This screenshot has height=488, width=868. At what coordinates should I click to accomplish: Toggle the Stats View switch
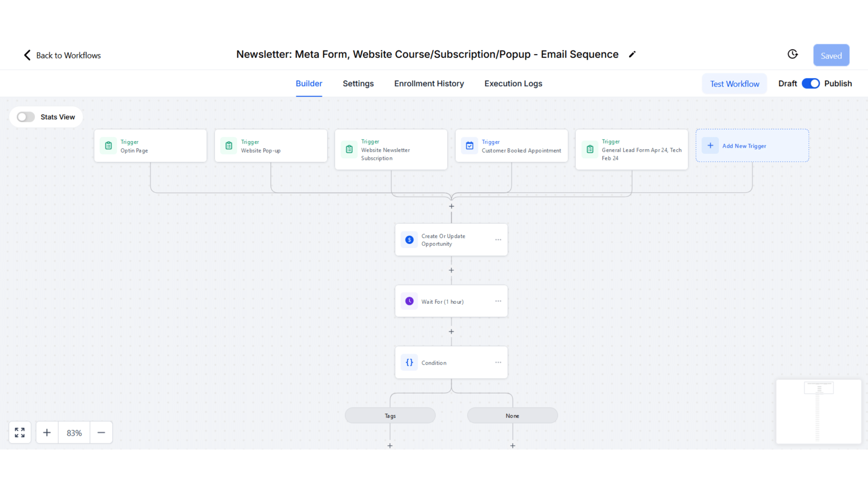click(26, 117)
